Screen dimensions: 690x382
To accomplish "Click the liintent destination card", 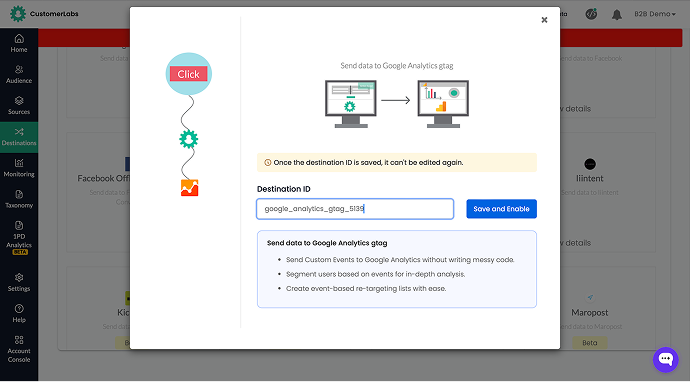I will (607, 192).
